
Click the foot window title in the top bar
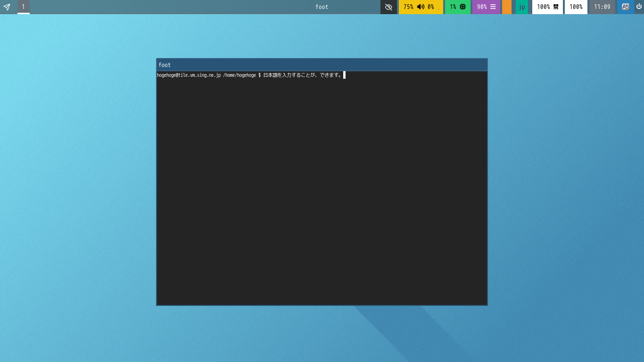322,7
